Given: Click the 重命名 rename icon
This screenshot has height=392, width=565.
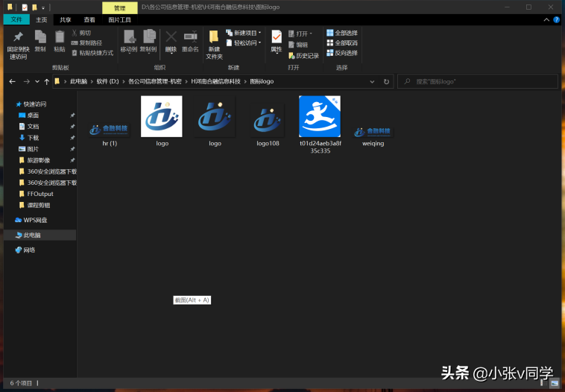Looking at the screenshot, I should click(x=190, y=37).
